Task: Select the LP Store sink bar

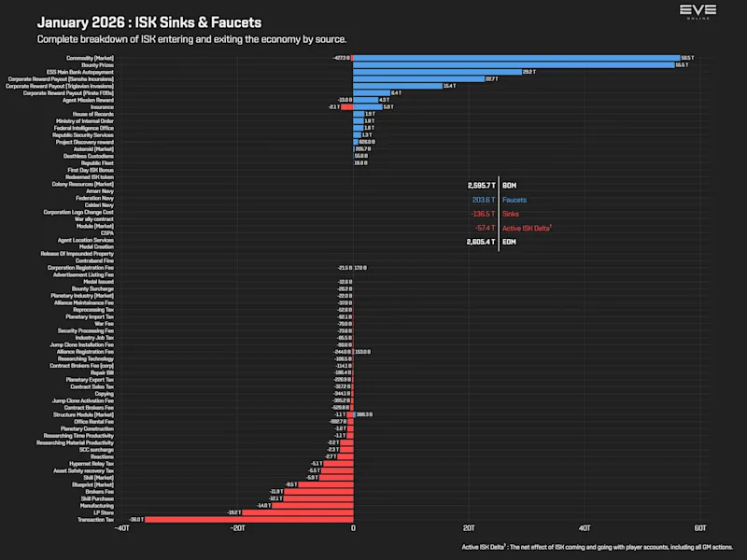Action: point(298,512)
